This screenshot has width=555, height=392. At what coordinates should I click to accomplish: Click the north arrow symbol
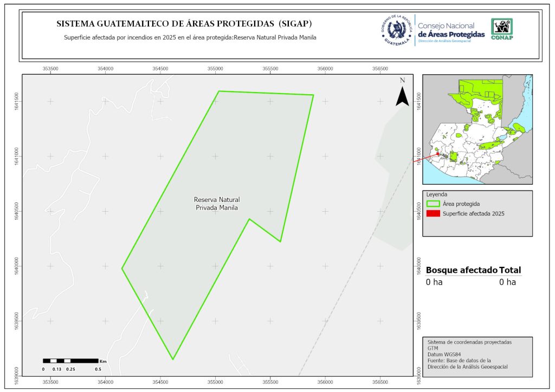[402, 93]
